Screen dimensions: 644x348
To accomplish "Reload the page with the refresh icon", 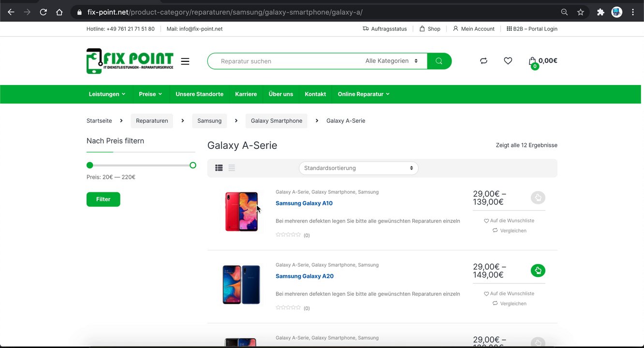I will point(44,12).
